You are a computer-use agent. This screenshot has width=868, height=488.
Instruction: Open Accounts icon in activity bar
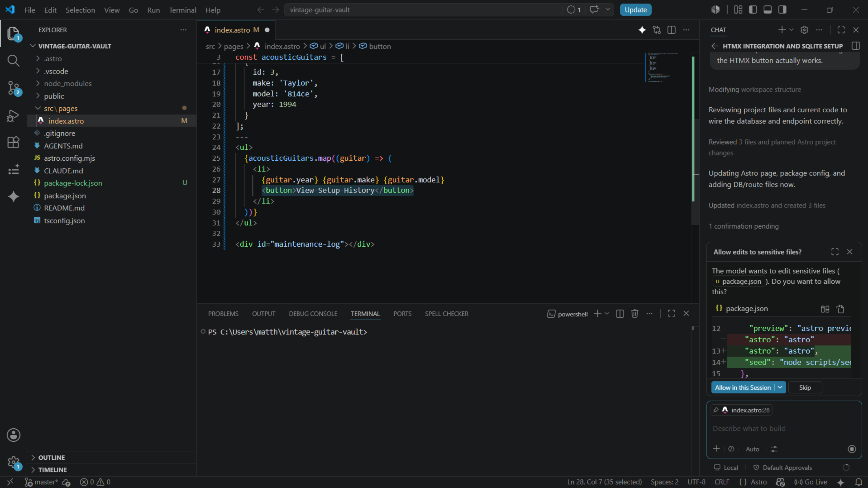click(x=13, y=435)
